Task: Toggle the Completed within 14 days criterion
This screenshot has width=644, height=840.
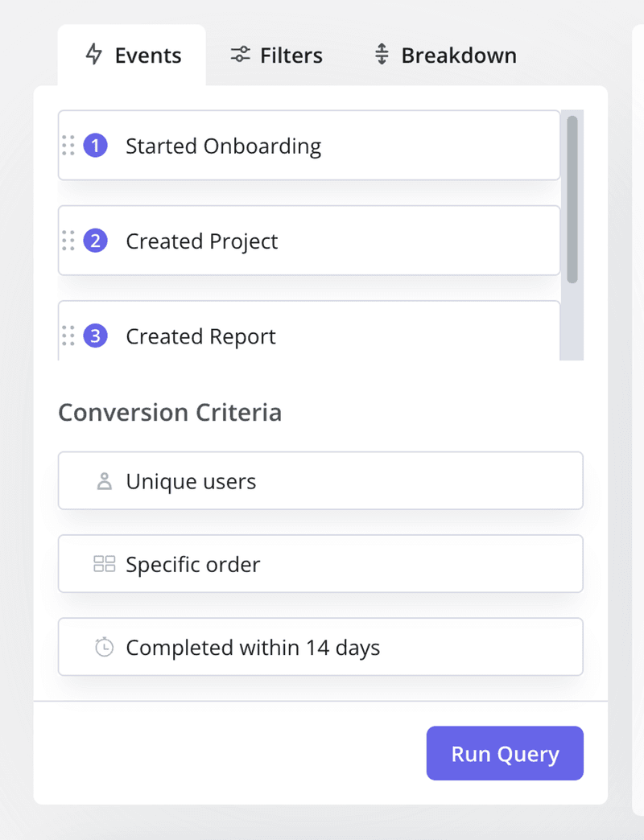Action: (320, 647)
